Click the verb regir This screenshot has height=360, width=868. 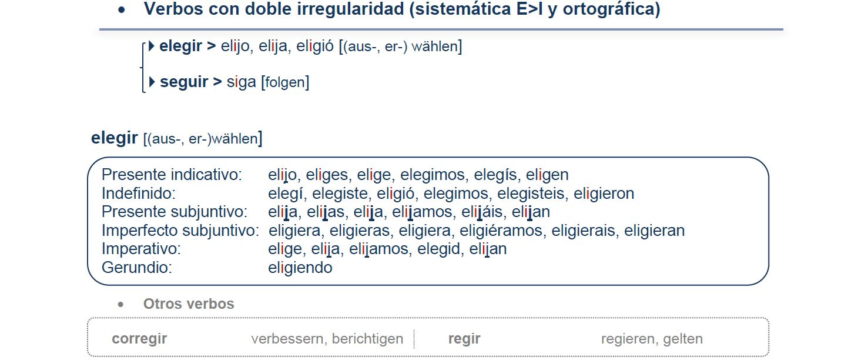tap(464, 339)
